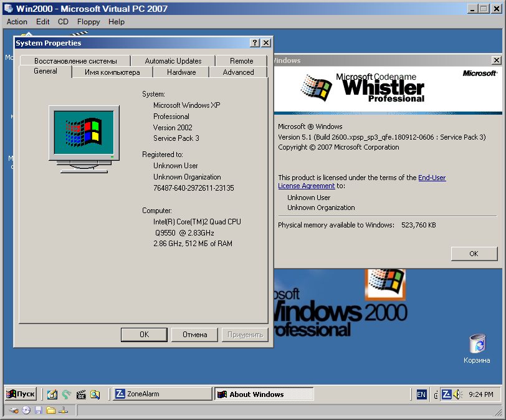Click the partly hidden tray icon before ZoneAlarm
The image size is (506, 420).
pyautogui.click(x=436, y=394)
